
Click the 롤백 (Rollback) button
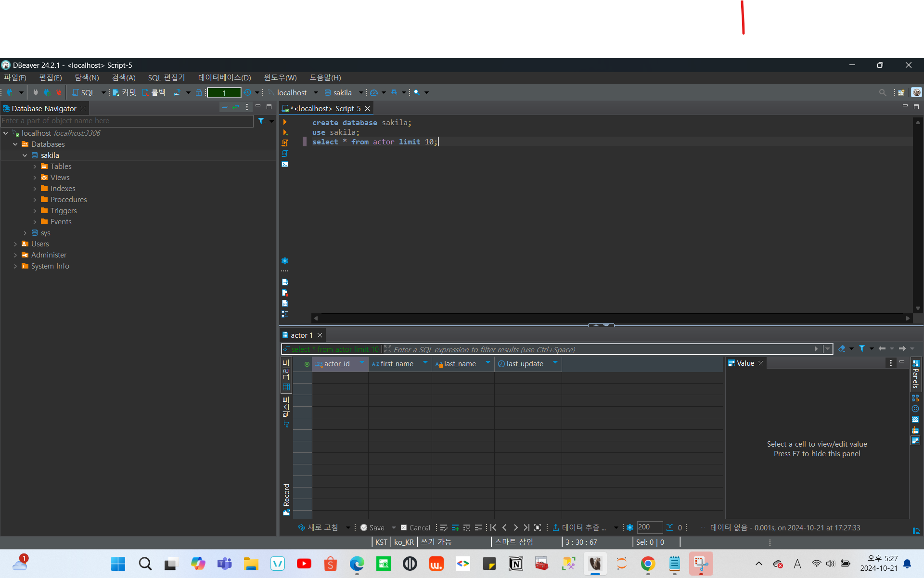(x=154, y=92)
